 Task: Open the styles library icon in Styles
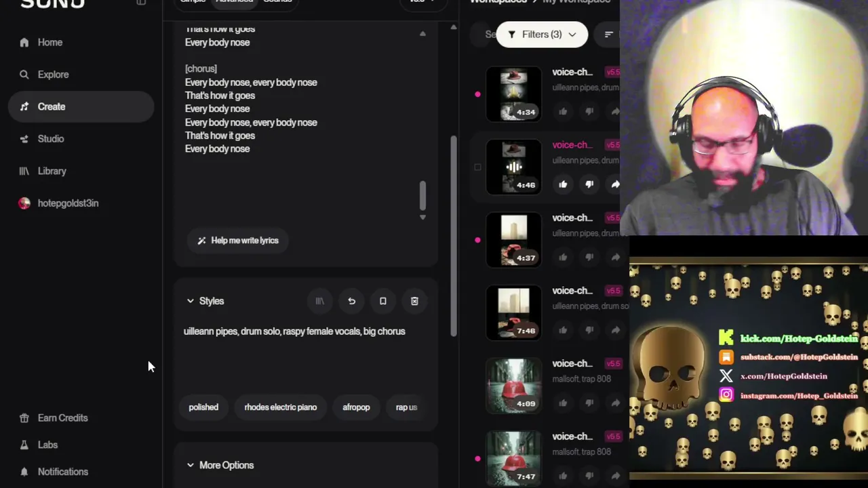click(x=320, y=301)
